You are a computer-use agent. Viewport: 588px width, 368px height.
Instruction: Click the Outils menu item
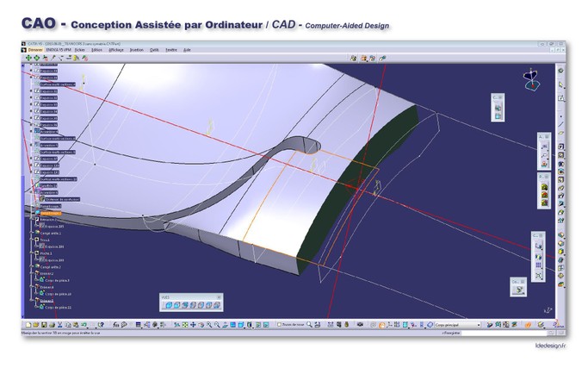(154, 51)
